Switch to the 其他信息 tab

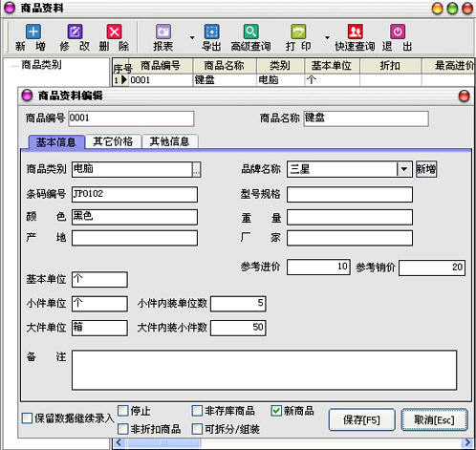[169, 141]
